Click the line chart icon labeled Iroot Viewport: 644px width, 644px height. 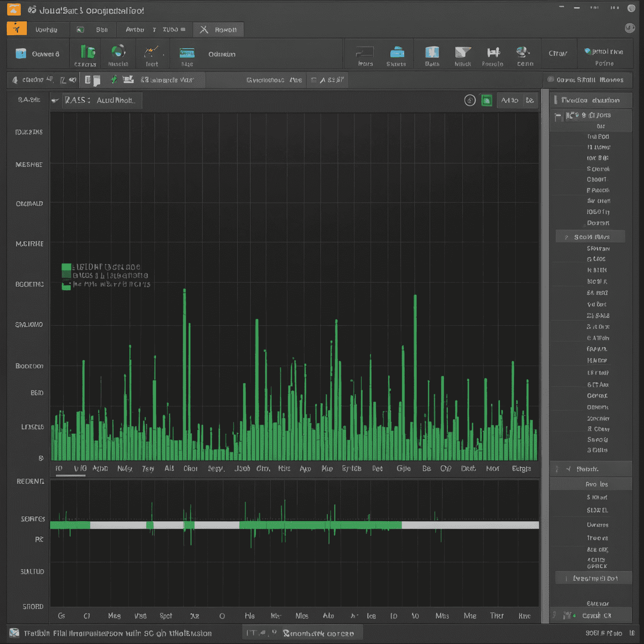151,52
